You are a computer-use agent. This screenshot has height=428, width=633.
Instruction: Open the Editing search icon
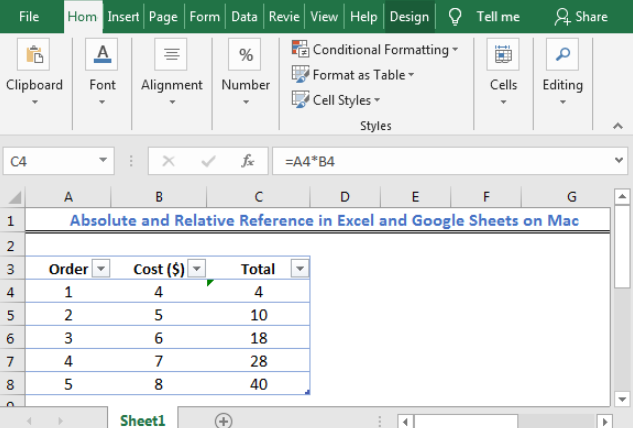tap(562, 56)
